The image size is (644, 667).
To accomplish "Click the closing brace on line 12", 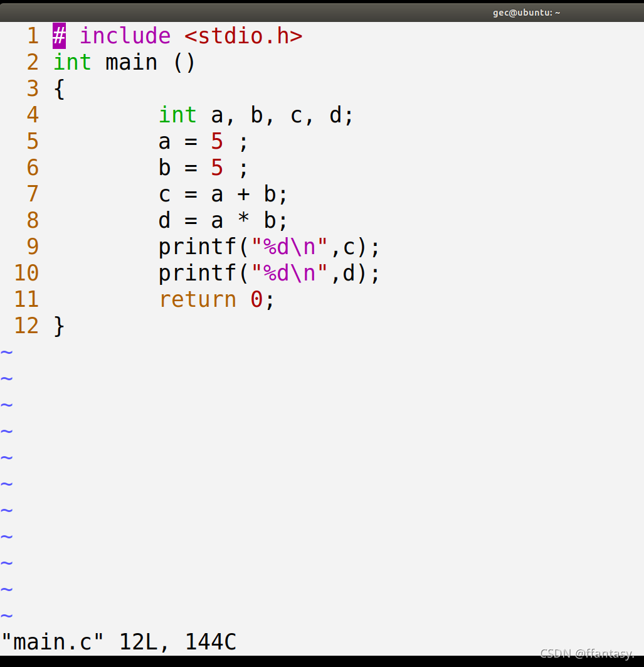I will (x=60, y=326).
